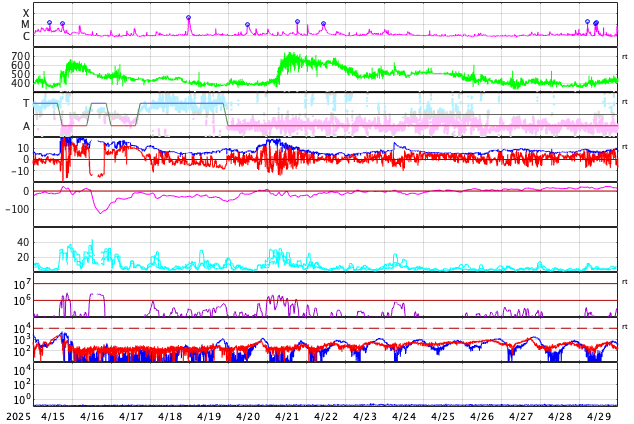Click the -10 axis label
634x424 pixels.
click(20, 171)
